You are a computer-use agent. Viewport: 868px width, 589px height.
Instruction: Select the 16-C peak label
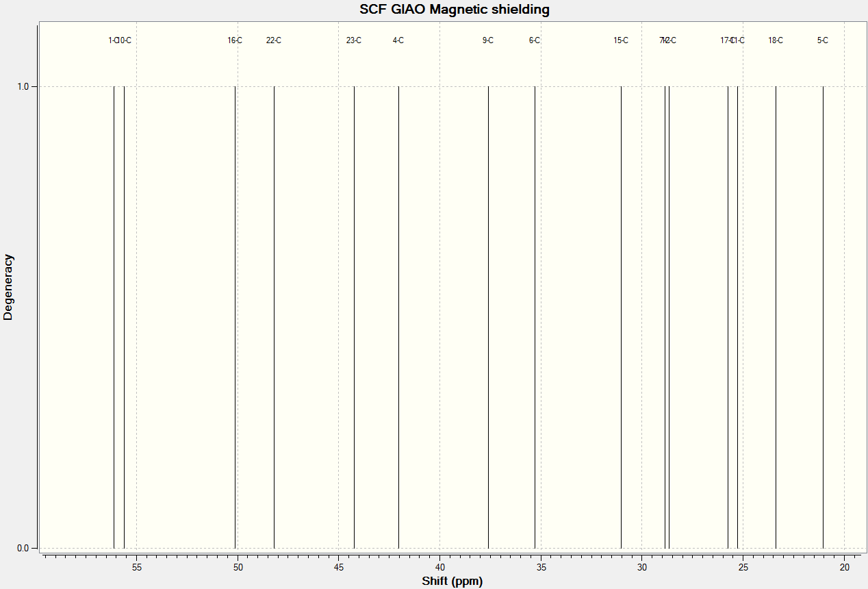click(x=235, y=40)
